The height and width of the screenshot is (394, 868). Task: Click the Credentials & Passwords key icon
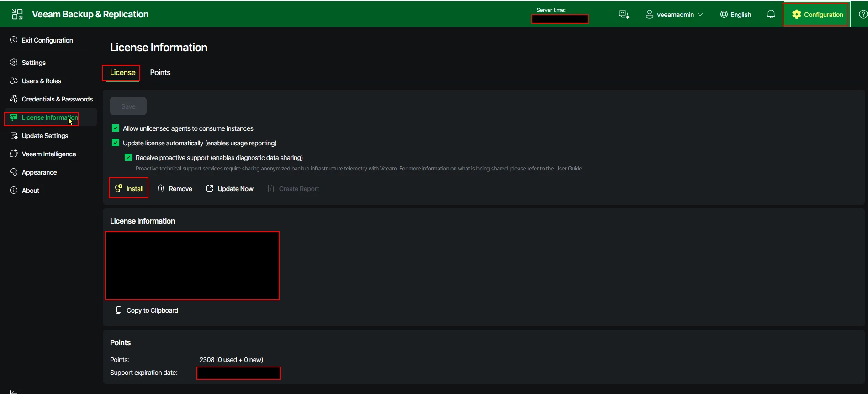point(14,99)
